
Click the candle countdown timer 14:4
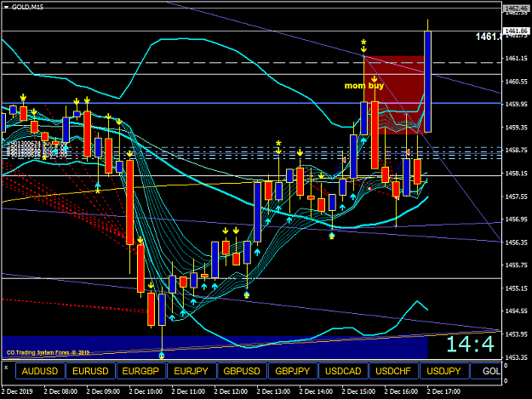470,344
